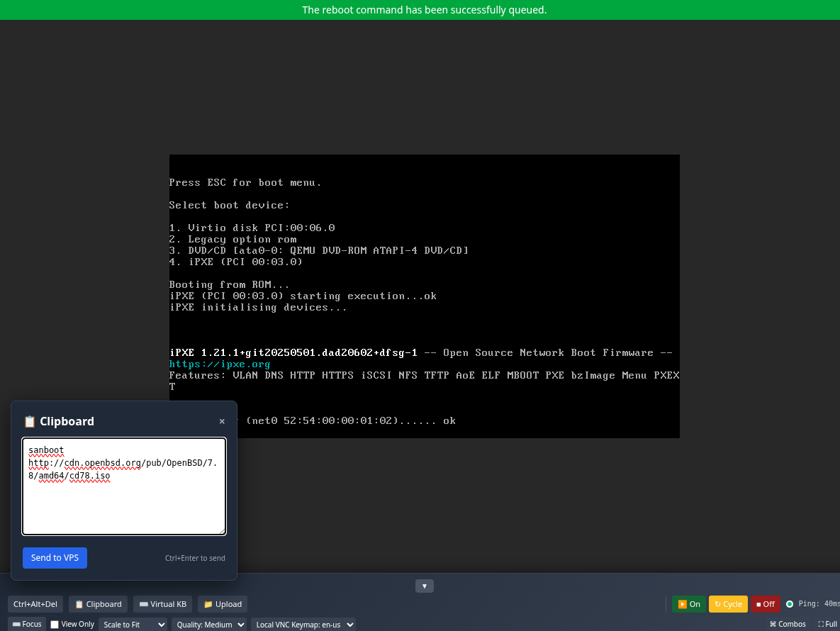840x631 pixels.
Task: Click the green Ping status indicator
Action: (790, 604)
